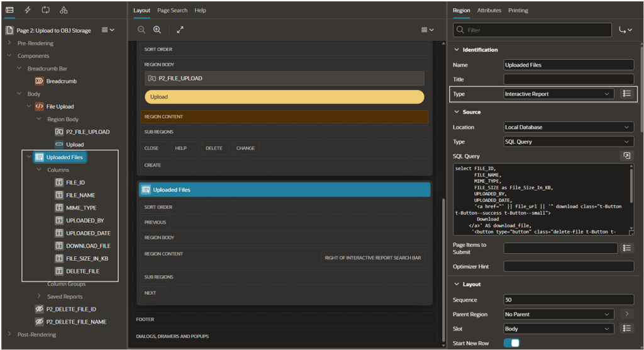Open the Page Search tab
The height and width of the screenshot is (350, 644).
pos(172,10)
